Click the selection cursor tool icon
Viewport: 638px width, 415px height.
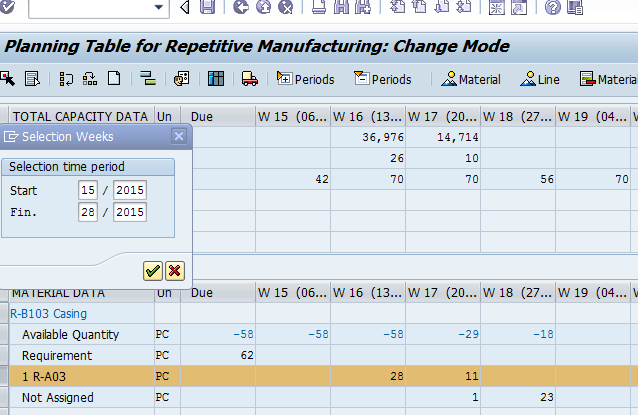point(8,79)
